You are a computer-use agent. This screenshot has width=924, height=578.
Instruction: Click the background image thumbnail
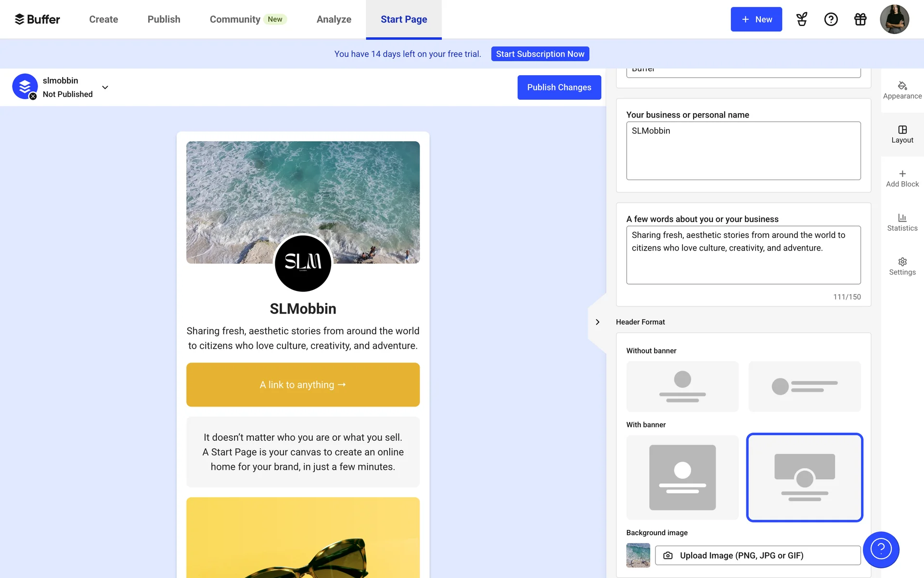point(638,555)
